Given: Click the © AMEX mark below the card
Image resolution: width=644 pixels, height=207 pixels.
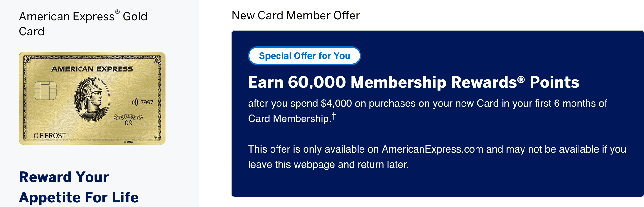Looking at the screenshot, I should click(128, 142).
